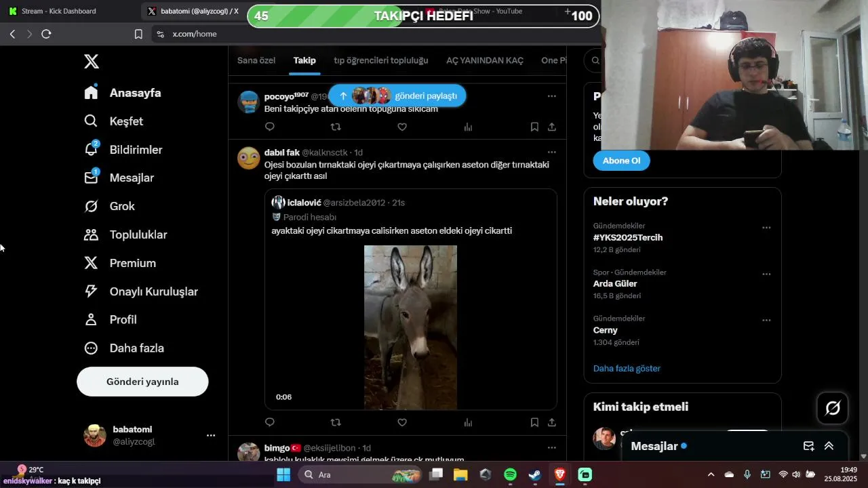Viewport: 868px width, 488px height.
Task: Open Anasayfa home page
Action: coord(123,93)
